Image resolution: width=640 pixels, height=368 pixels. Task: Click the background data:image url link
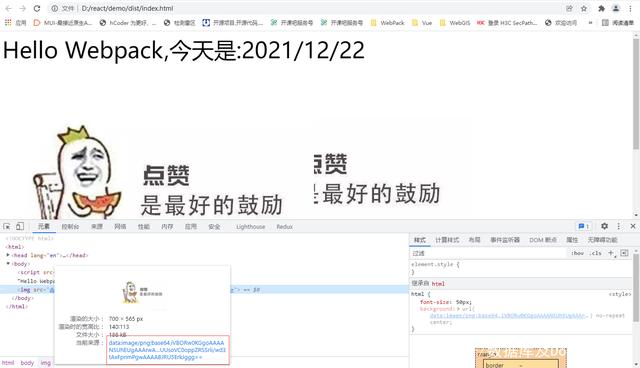tap(509, 315)
